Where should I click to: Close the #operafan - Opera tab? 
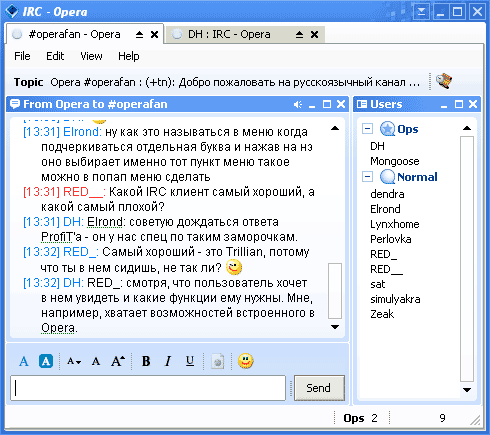click(154, 34)
